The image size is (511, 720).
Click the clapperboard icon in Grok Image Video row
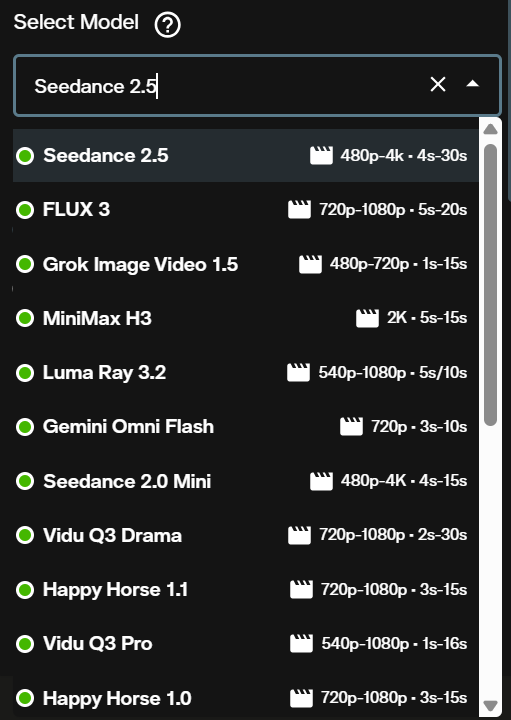tap(310, 264)
